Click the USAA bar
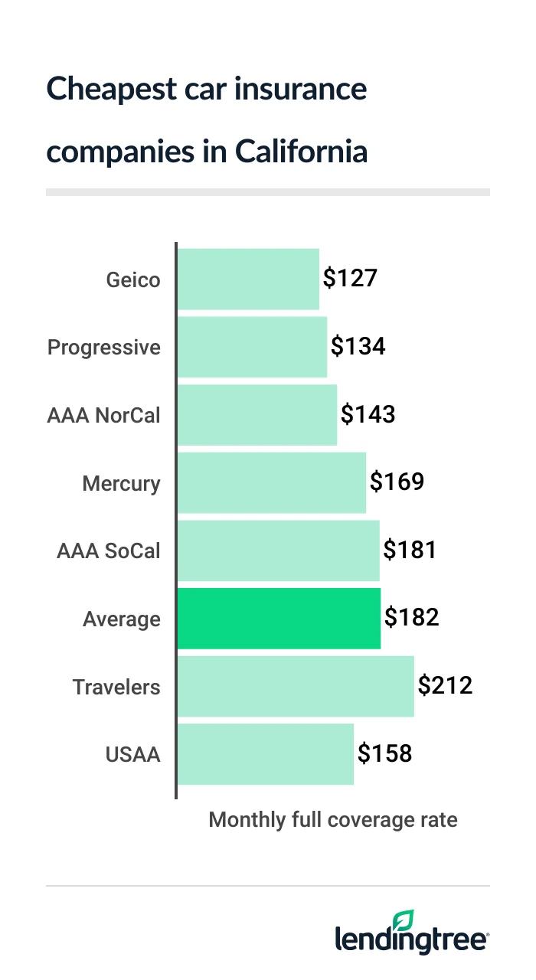The width and height of the screenshot is (536, 980). click(266, 754)
